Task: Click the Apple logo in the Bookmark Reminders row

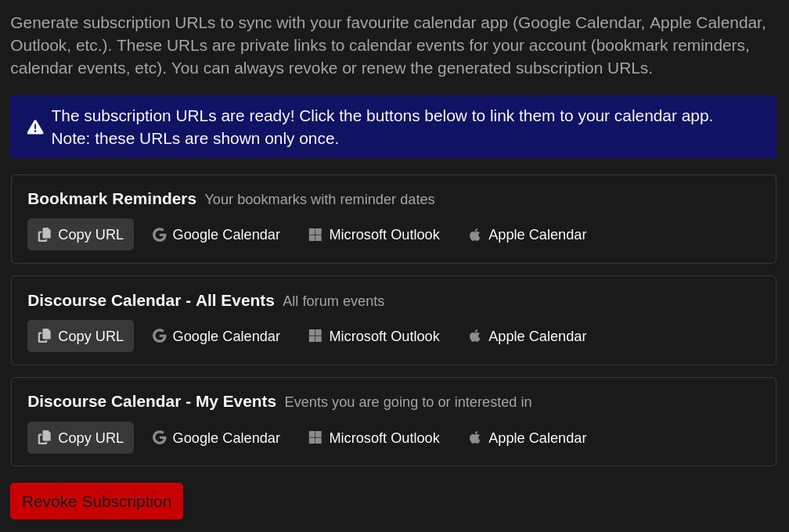Action: [474, 235]
